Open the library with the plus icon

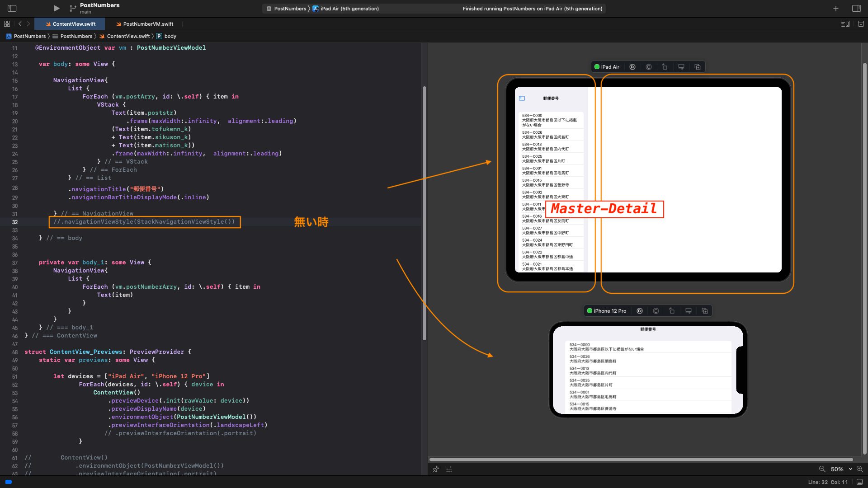(836, 8)
